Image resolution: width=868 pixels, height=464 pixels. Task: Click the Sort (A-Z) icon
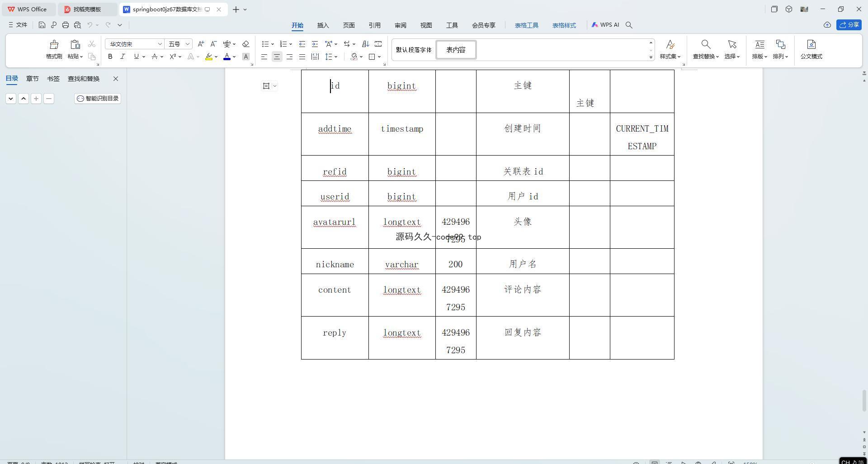coord(365,44)
